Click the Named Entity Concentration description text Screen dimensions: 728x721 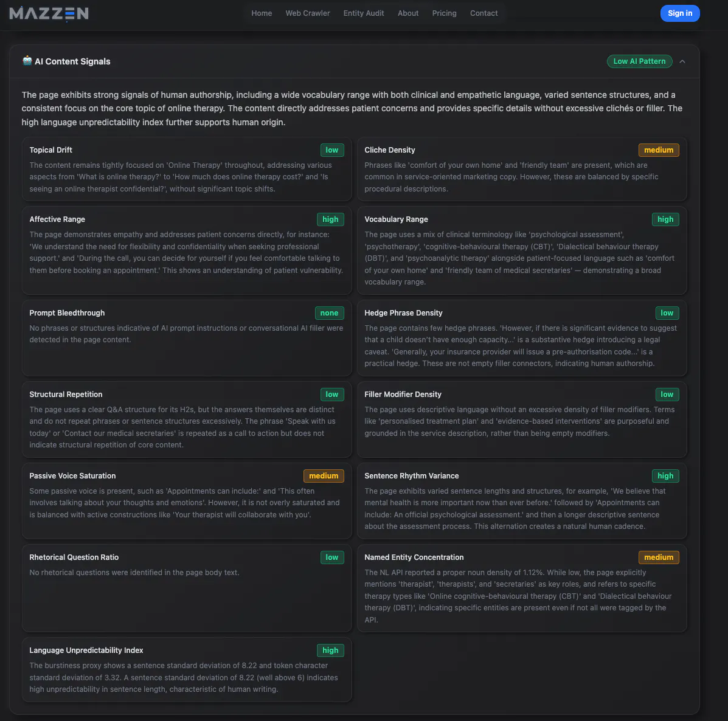click(x=518, y=596)
